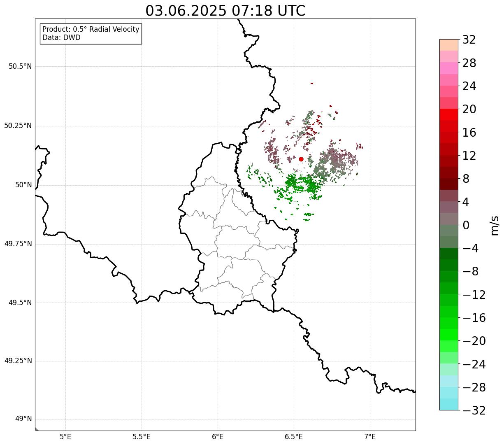Click the 49.75°N latitude label
The height and width of the screenshot is (445, 504).
[18, 244]
